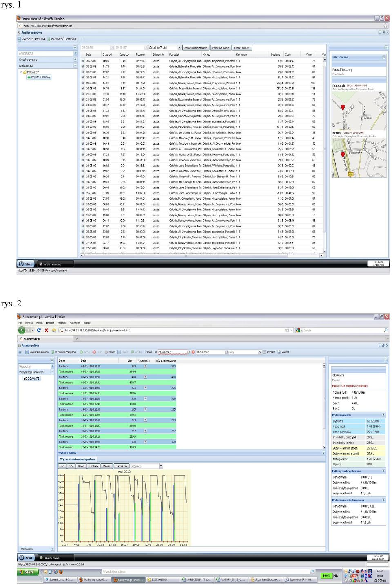Open the Legenda dropdown above the chart

[x=161, y=466]
